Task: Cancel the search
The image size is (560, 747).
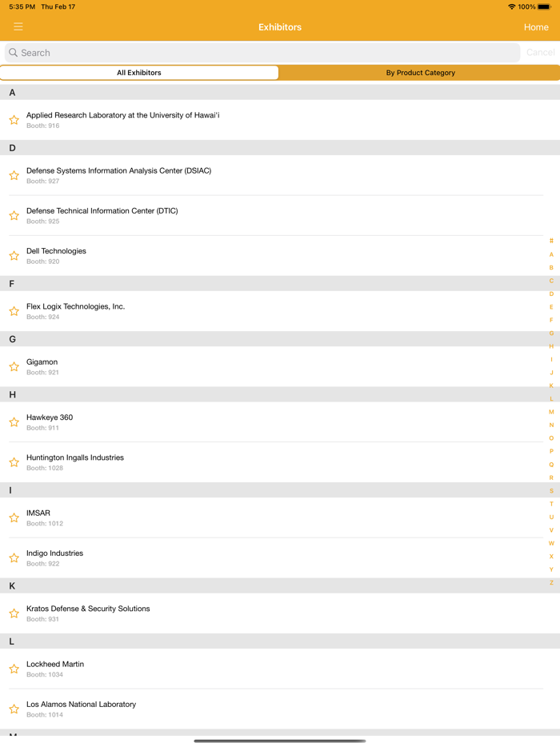Action: coord(540,53)
